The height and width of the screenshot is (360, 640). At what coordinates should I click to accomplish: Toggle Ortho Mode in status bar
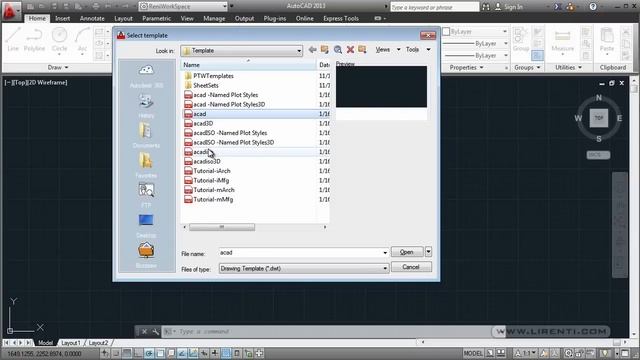click(138, 353)
